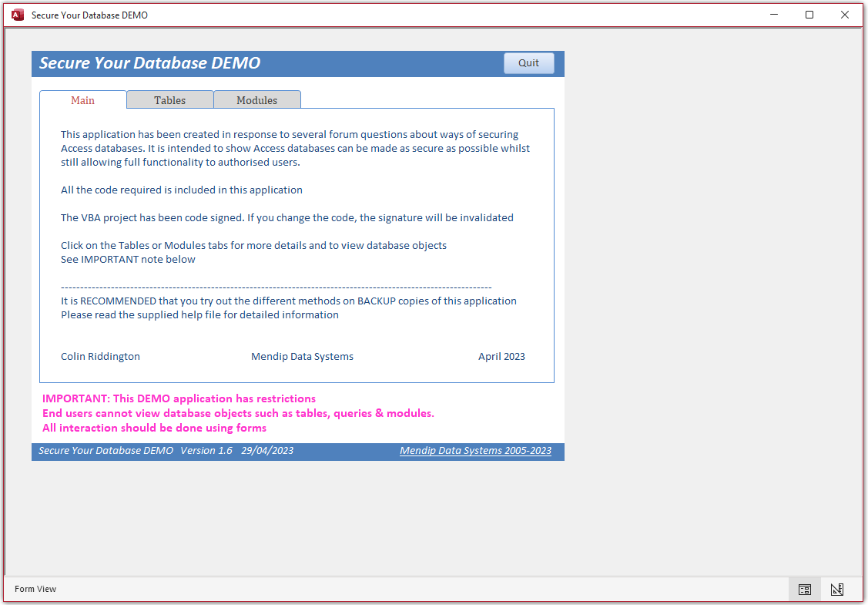Select the Main tab

tap(83, 100)
